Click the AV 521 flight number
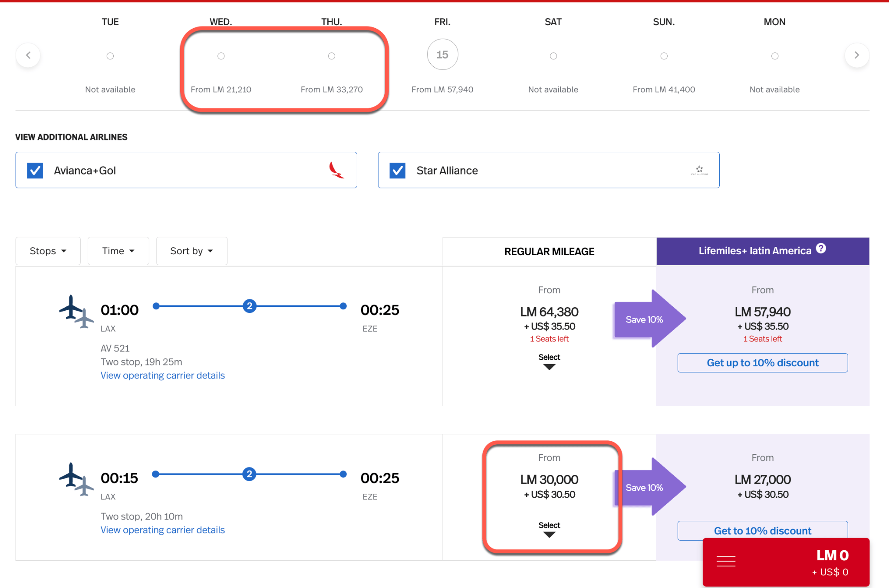Image resolution: width=889 pixels, height=588 pixels. [115, 348]
